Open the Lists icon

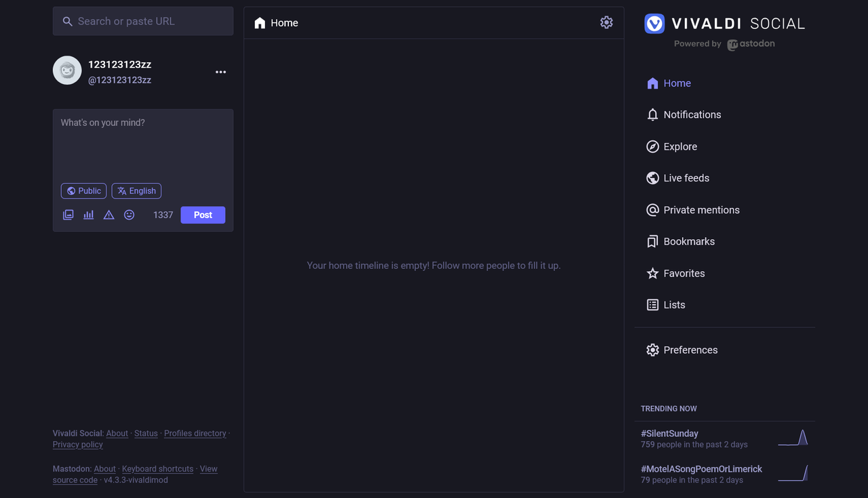(652, 305)
